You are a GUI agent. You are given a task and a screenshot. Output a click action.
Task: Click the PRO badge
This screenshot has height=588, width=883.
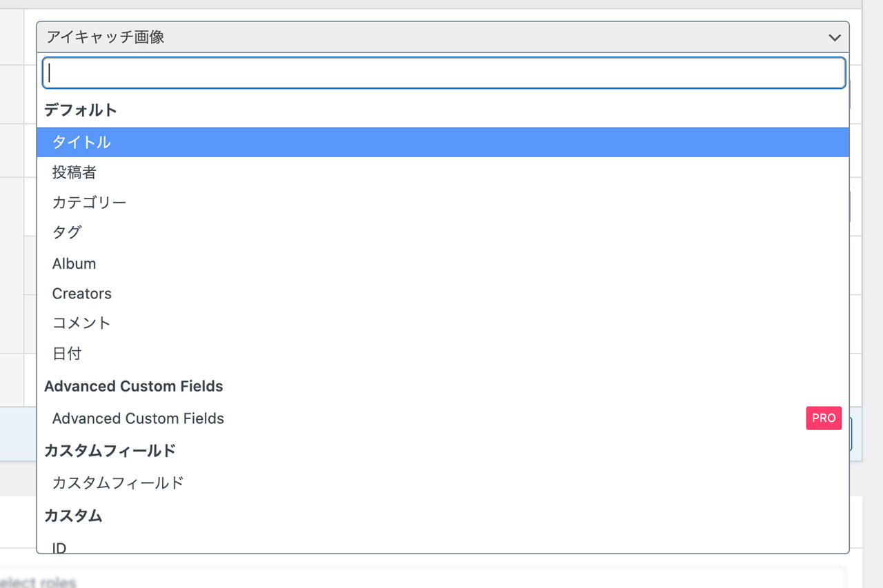click(824, 418)
